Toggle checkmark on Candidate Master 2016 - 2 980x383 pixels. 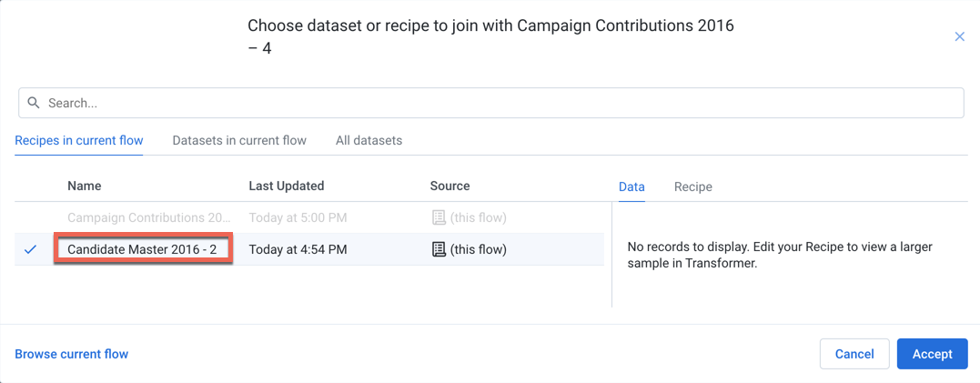[30, 249]
